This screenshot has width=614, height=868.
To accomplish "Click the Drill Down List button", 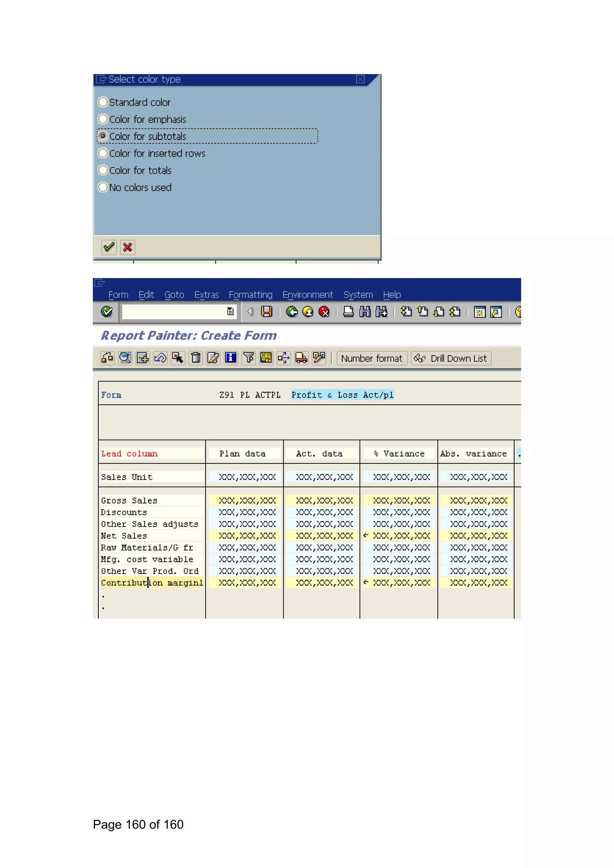I will pyautogui.click(x=451, y=358).
